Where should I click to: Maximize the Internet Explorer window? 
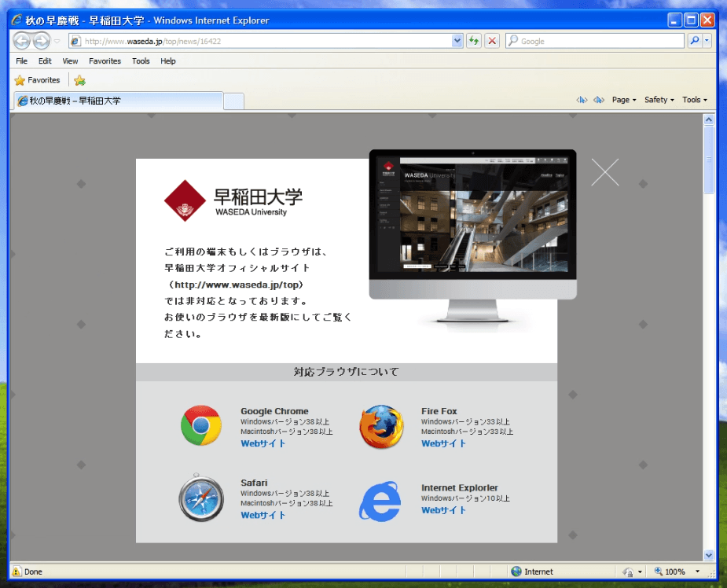click(691, 20)
